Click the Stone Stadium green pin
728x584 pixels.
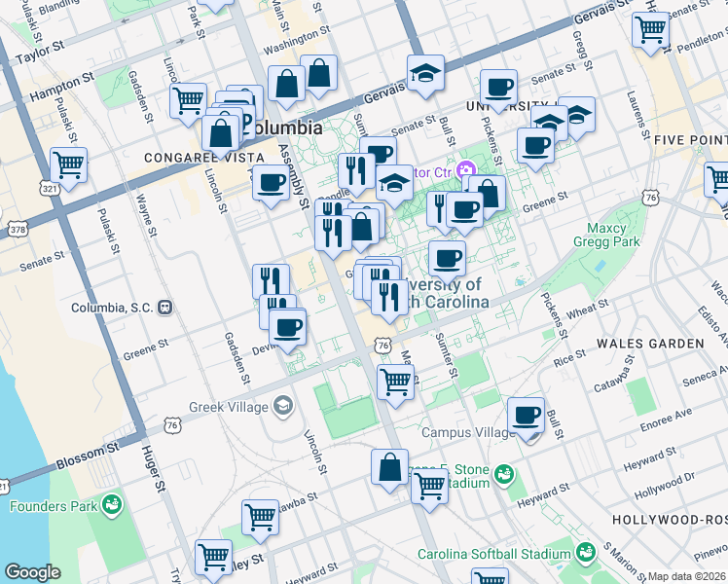(504, 475)
